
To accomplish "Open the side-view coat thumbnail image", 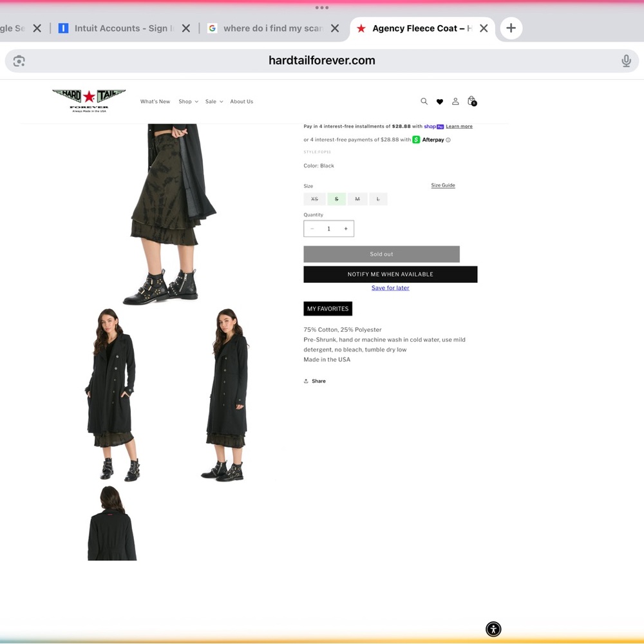I will click(x=225, y=394).
